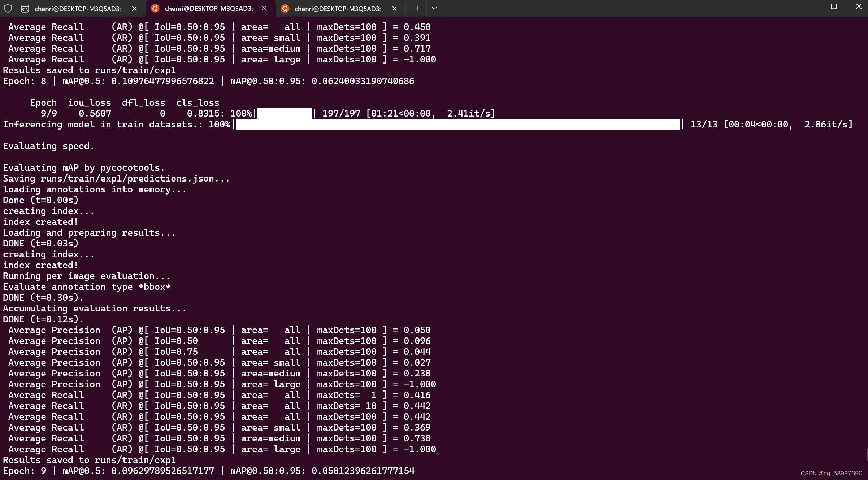Maximize or restore the terminal window
868x480 pixels.
[834, 6]
